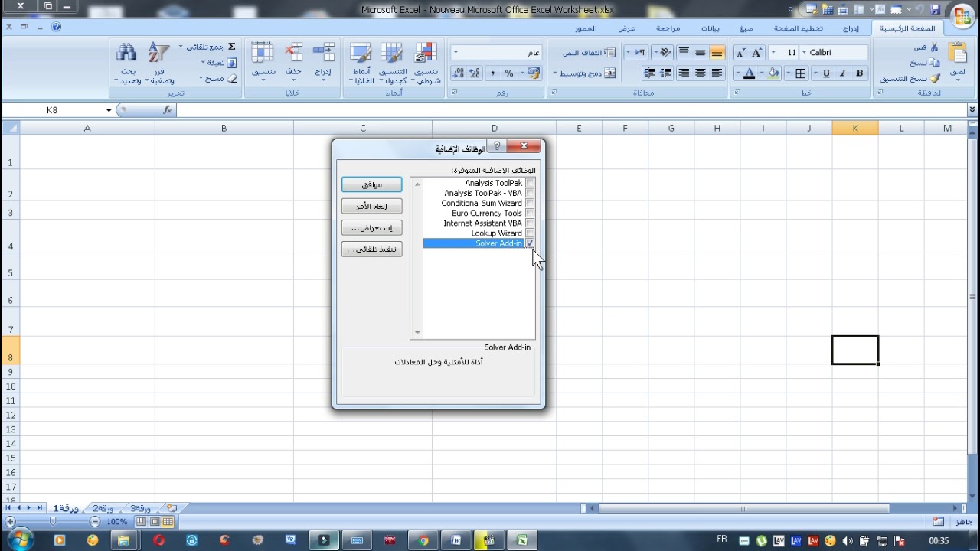980x551 pixels.
Task: Apply bold formatting with the B icon
Action: point(860,73)
